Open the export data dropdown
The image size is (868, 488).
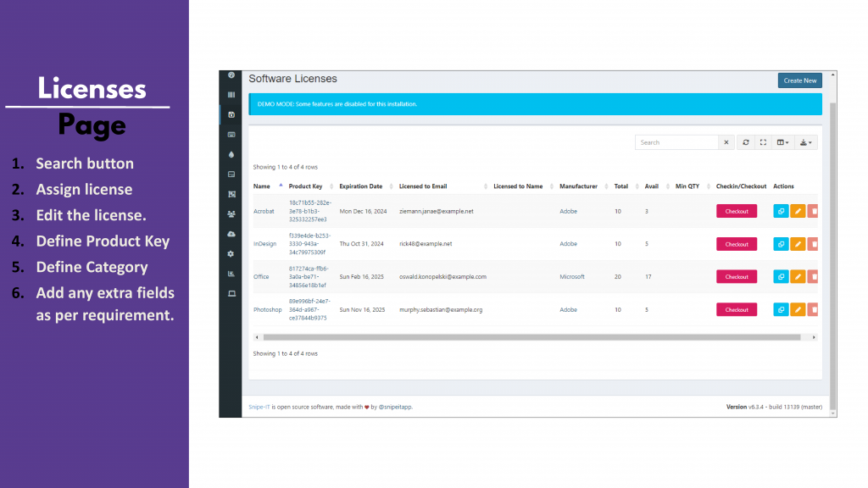coord(807,142)
